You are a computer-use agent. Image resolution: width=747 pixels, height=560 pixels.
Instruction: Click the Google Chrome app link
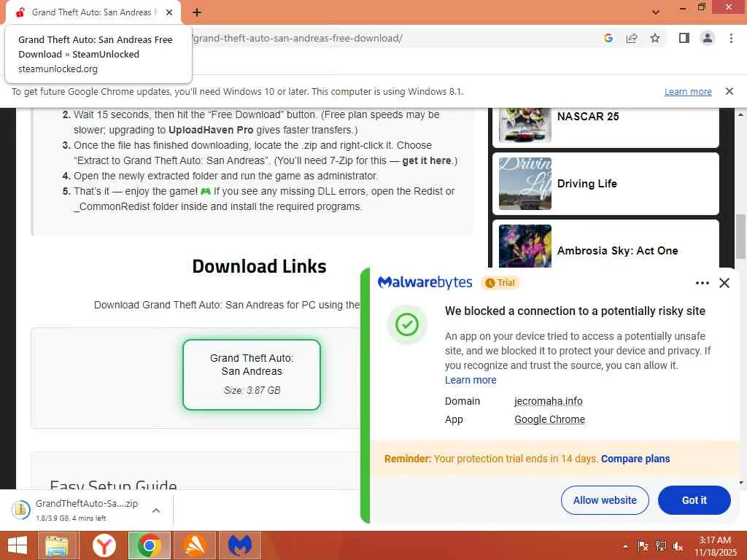click(x=550, y=419)
